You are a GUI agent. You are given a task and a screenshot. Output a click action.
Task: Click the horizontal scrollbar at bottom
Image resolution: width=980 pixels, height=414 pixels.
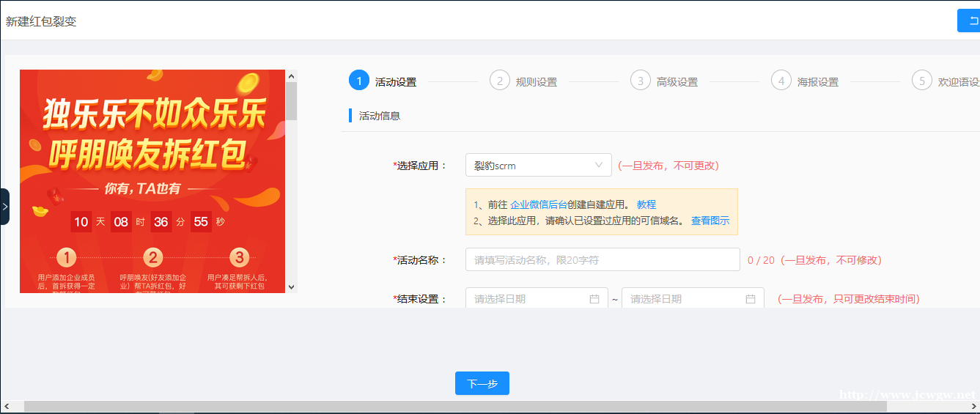tap(454, 406)
